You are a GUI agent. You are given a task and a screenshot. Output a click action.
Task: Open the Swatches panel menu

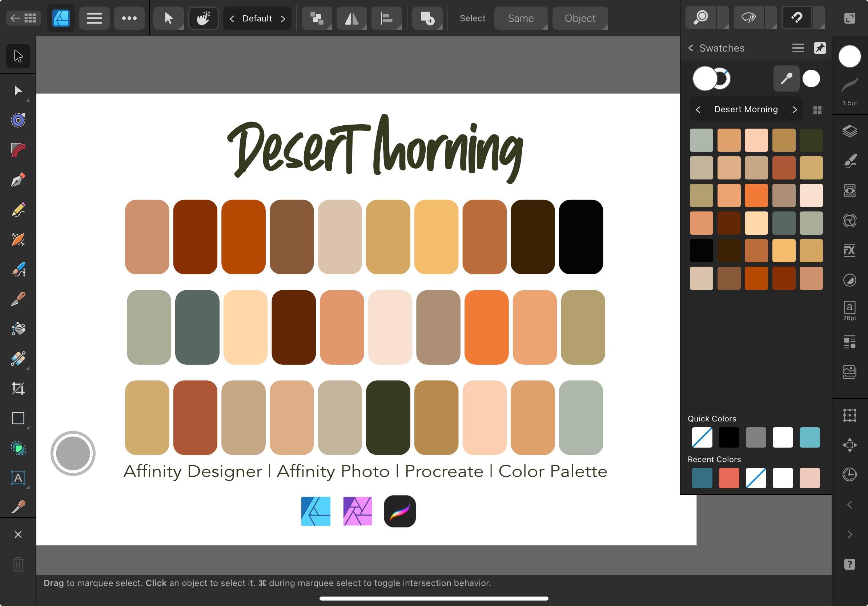pos(798,48)
